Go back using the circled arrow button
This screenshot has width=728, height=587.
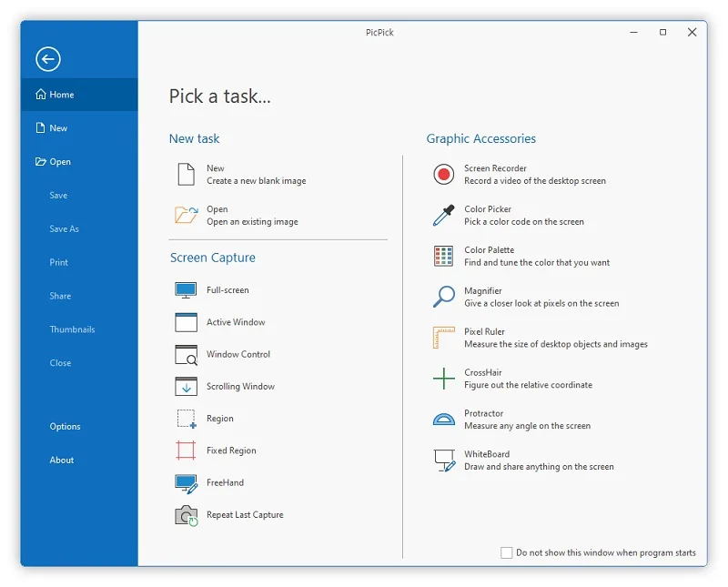coord(48,59)
